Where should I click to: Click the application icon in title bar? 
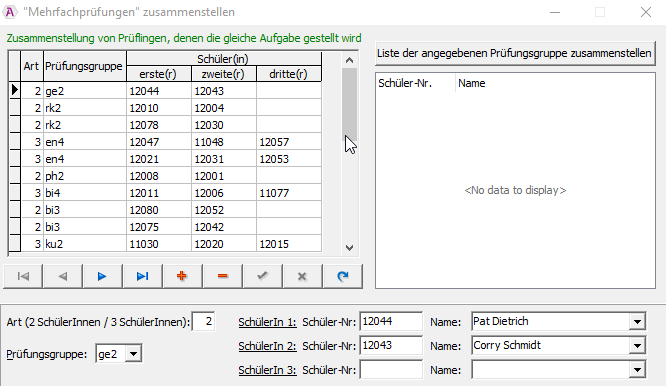tap(9, 12)
